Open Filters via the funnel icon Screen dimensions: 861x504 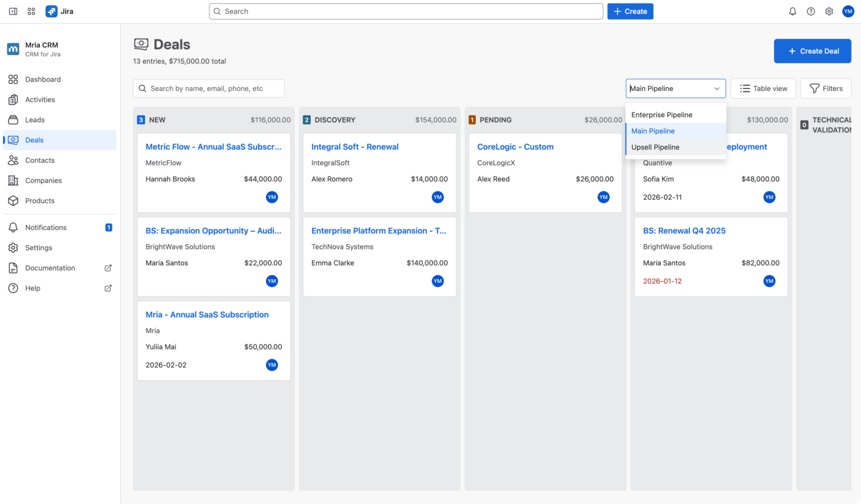(x=825, y=88)
